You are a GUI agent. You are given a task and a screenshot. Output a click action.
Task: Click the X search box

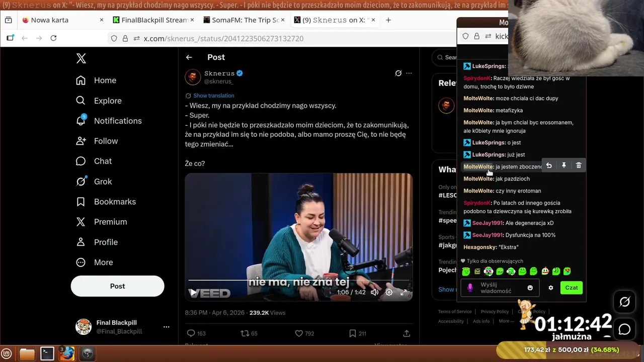[445, 57]
